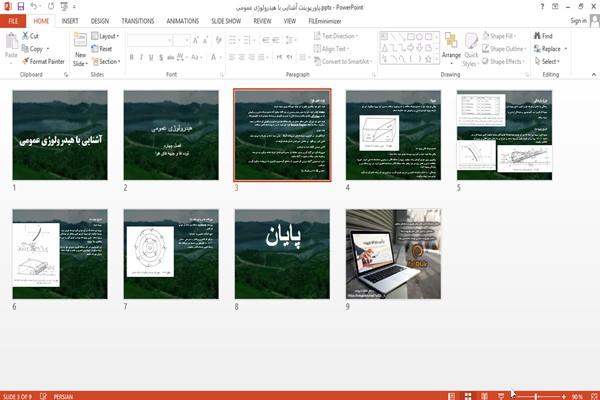The image size is (600, 400).
Task: Toggle numbered list
Action: coord(248,40)
